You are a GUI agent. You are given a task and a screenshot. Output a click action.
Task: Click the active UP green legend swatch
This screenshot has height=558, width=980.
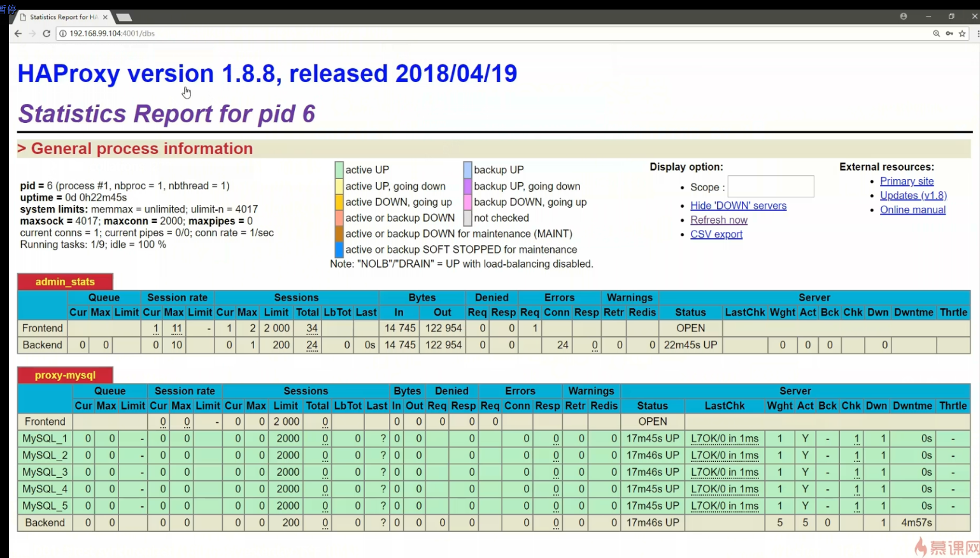tap(339, 169)
